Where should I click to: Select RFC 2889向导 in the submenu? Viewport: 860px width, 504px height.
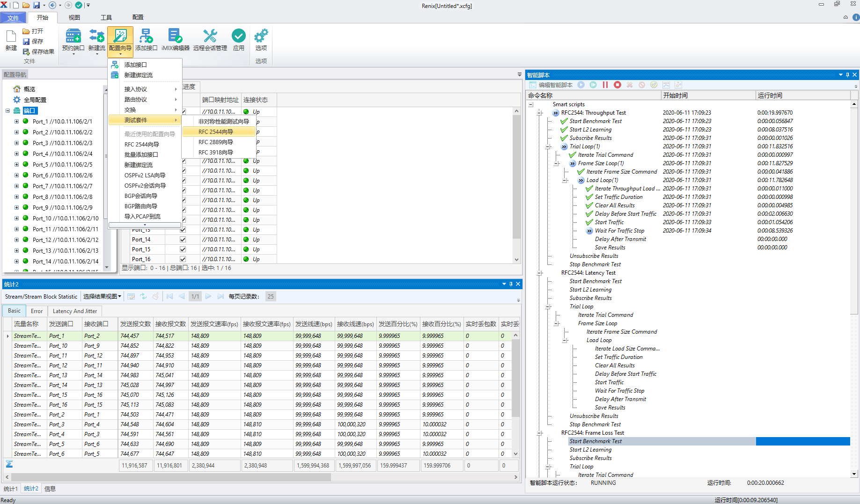(219, 142)
